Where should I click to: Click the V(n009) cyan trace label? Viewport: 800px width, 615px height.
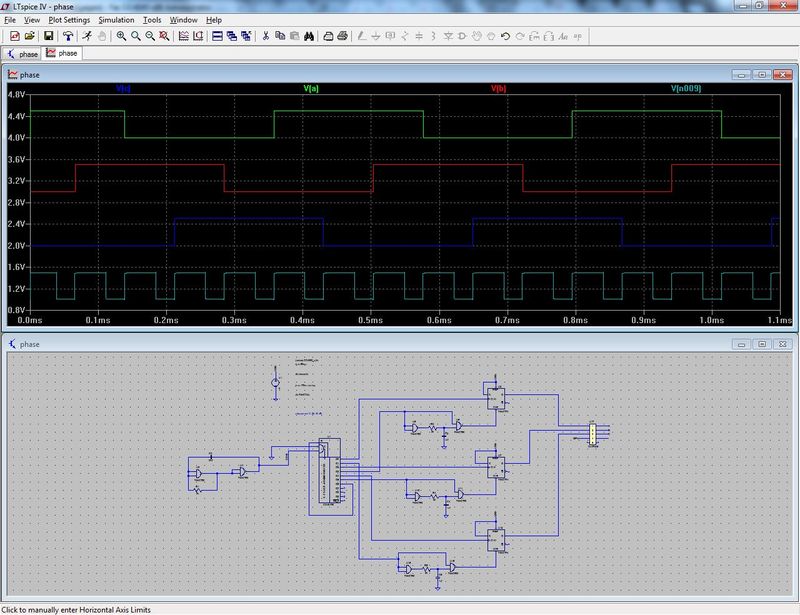(x=686, y=88)
